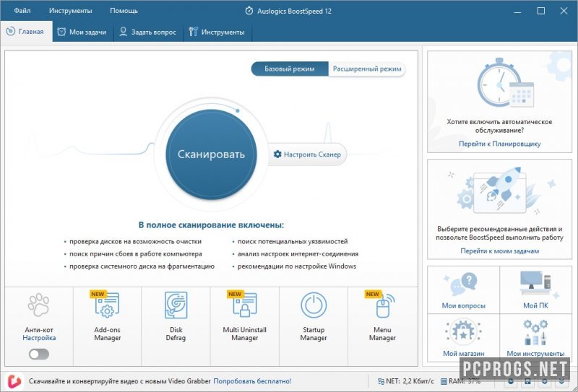Follow the Перейти к моим задачам link

pyautogui.click(x=499, y=251)
